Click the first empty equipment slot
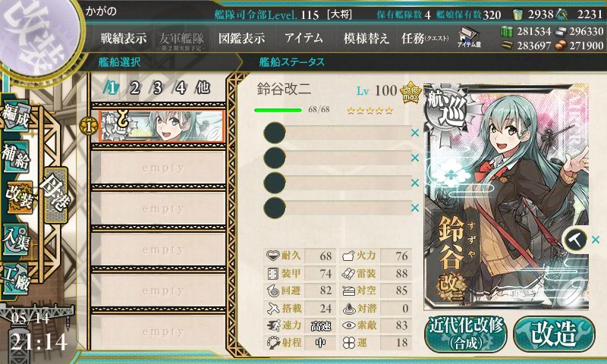607x364 pixels. pos(337,133)
